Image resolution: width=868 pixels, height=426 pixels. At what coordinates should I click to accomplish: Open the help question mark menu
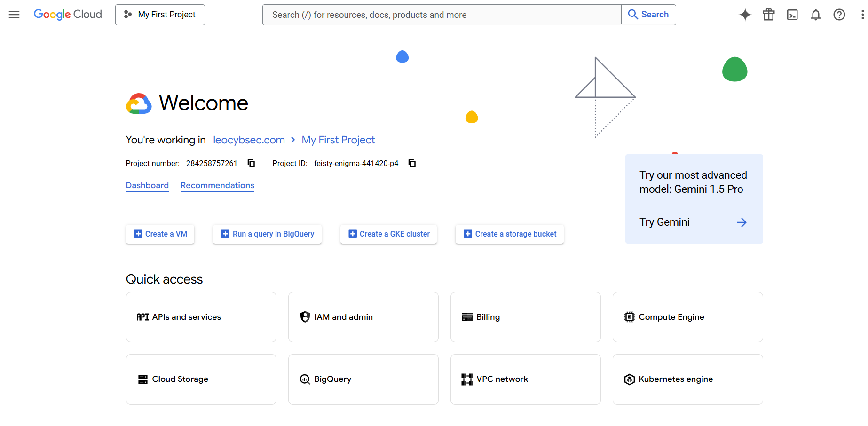(839, 15)
